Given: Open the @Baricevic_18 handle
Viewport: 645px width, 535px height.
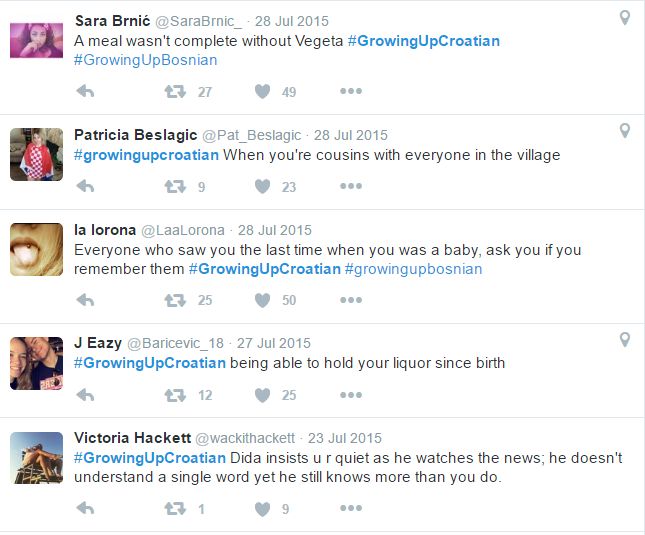Looking at the screenshot, I should coord(175,343).
